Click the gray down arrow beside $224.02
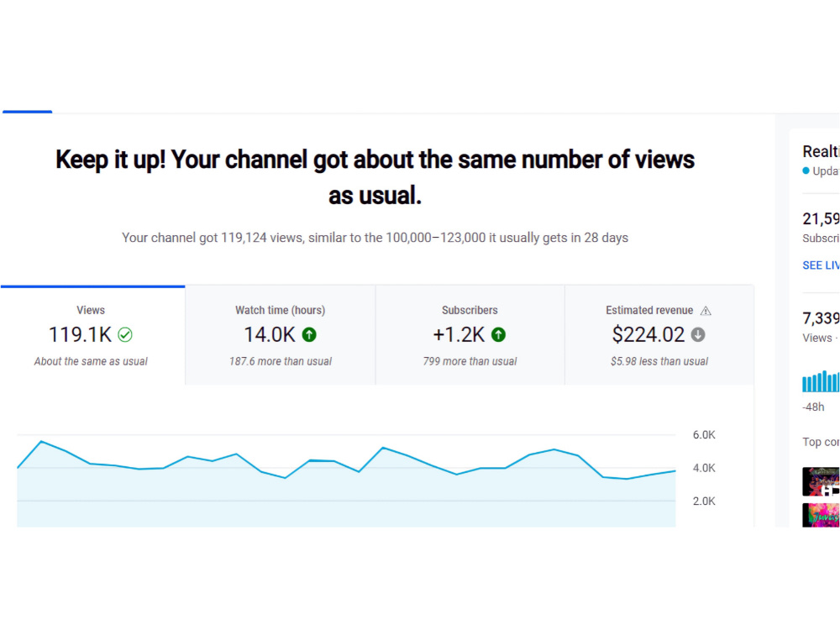The height and width of the screenshot is (630, 840). click(697, 335)
